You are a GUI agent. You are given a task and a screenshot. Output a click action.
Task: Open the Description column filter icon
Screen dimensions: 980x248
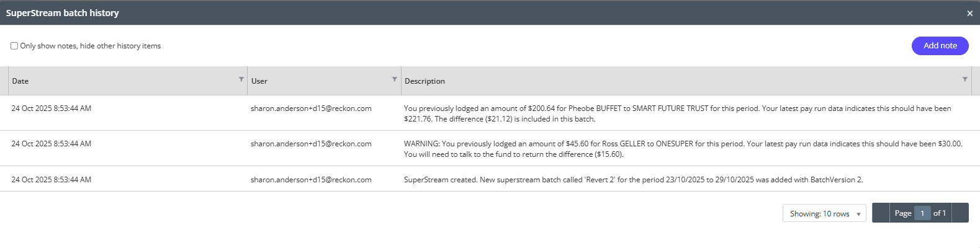964,79
